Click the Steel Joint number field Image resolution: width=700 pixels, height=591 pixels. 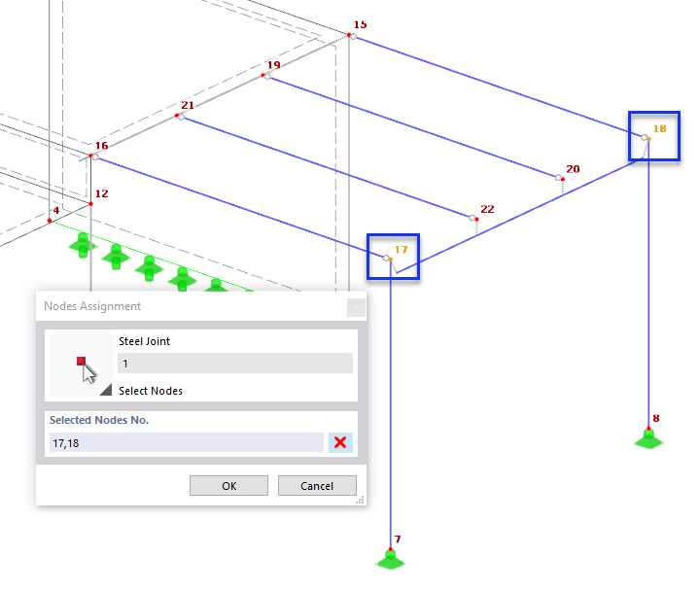pos(235,364)
